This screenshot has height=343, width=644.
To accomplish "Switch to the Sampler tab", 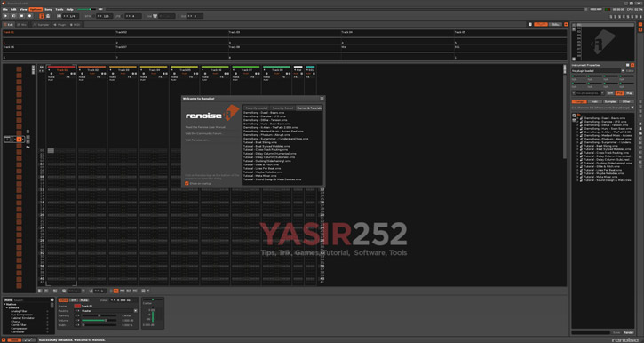I will [x=41, y=25].
